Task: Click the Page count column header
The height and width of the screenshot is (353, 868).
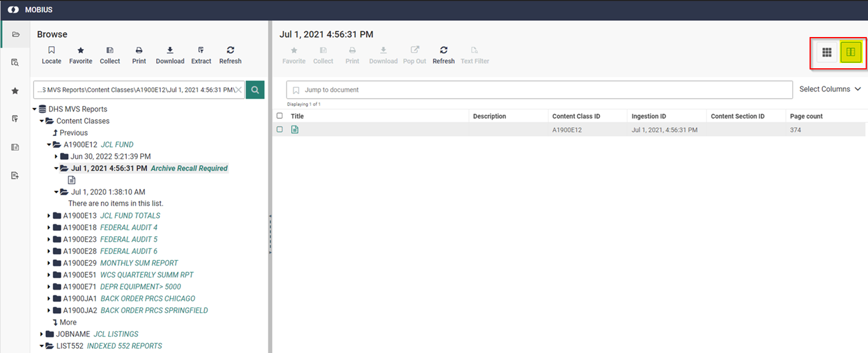Action: pyautogui.click(x=807, y=116)
